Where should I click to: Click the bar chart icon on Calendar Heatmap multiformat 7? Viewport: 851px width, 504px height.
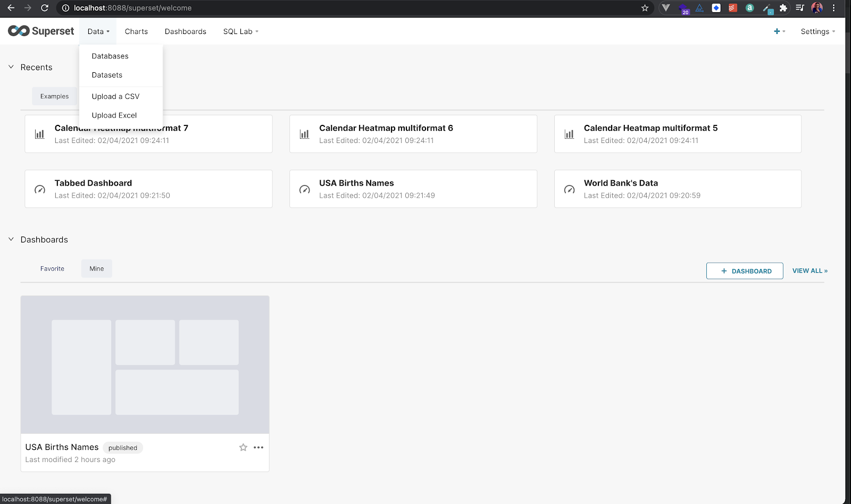point(39,134)
